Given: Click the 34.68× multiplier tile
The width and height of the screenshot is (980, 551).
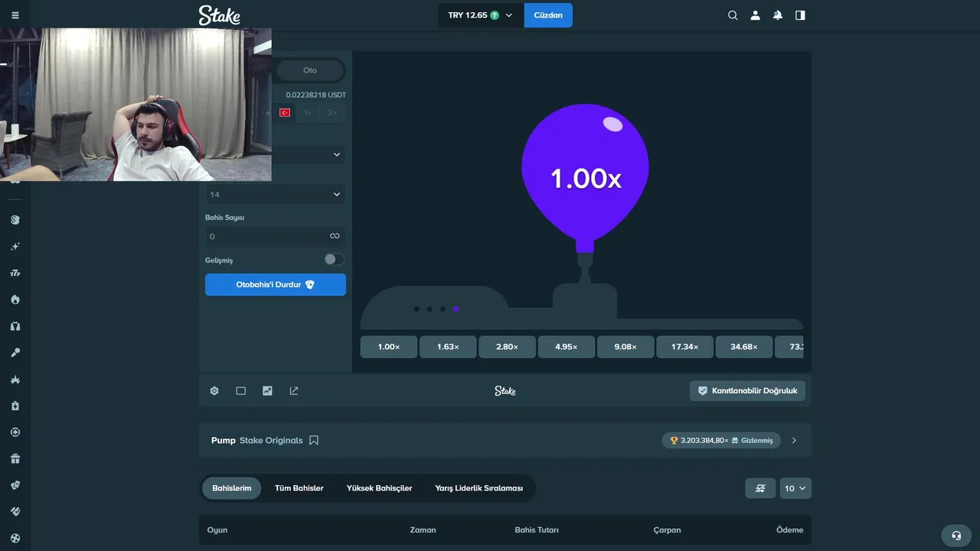Looking at the screenshot, I should (x=744, y=347).
